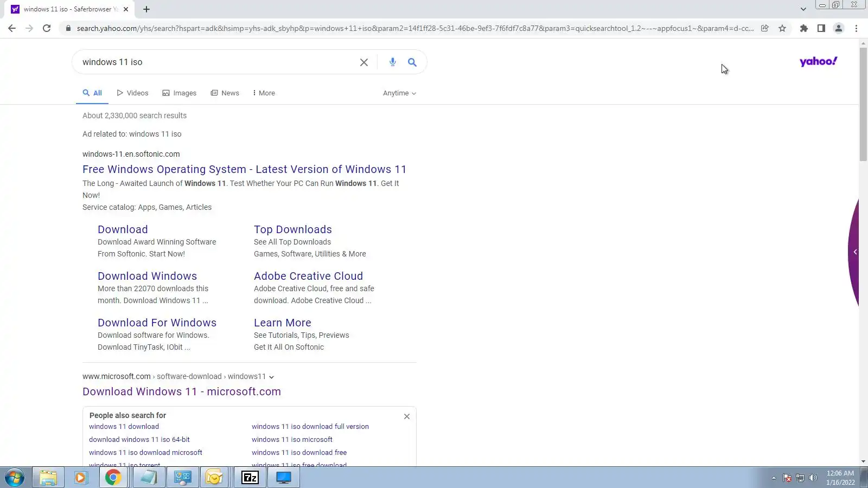
Task: Open the Download For Windows sitelink
Action: click(x=157, y=323)
